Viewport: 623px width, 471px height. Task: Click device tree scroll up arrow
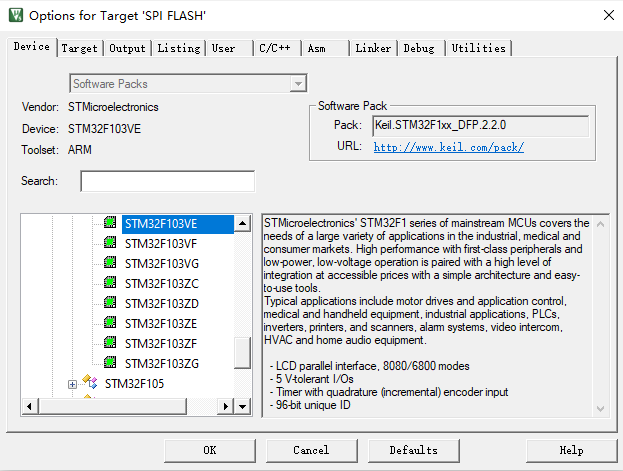[x=242, y=223]
